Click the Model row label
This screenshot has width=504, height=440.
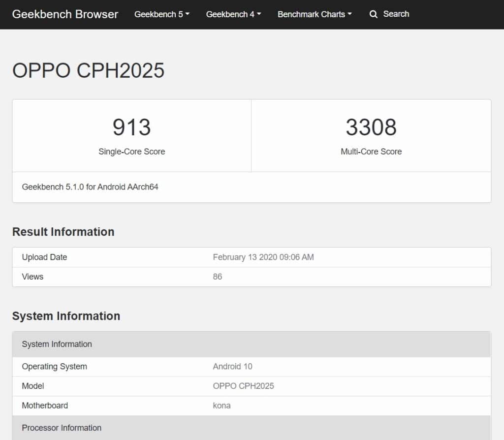[x=33, y=386]
